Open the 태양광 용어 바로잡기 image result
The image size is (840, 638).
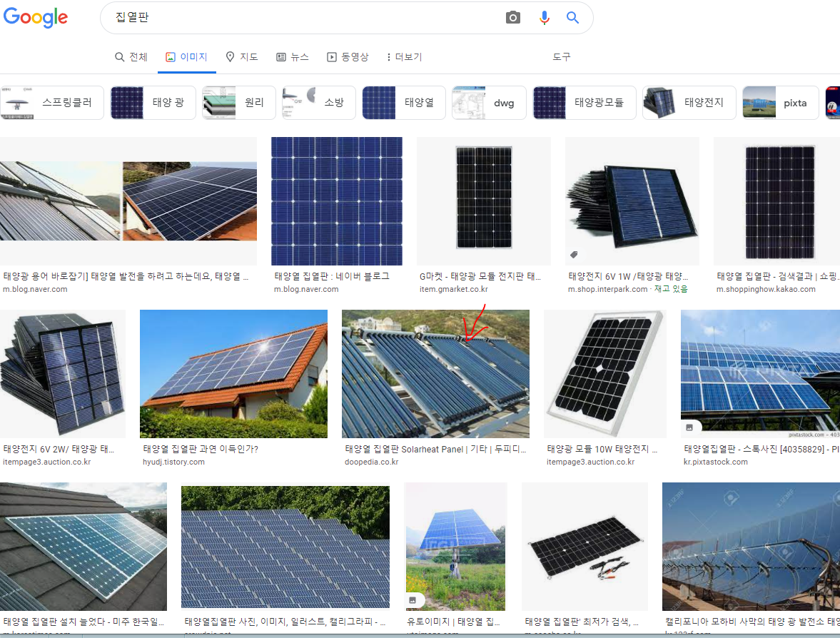tap(128, 201)
